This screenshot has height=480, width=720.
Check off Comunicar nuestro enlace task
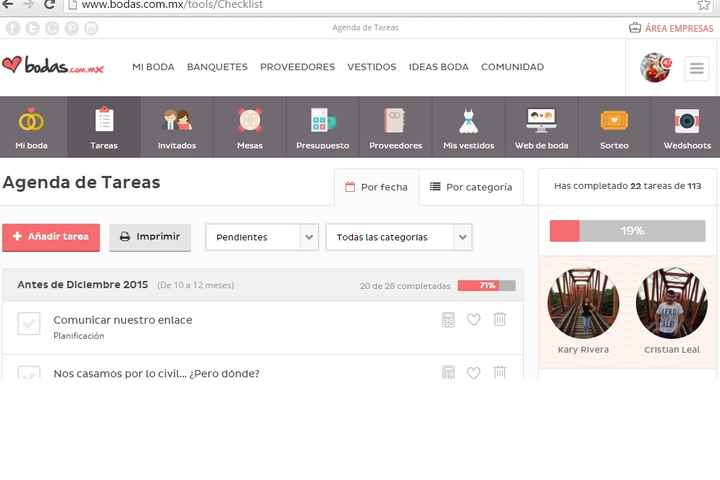[29, 323]
